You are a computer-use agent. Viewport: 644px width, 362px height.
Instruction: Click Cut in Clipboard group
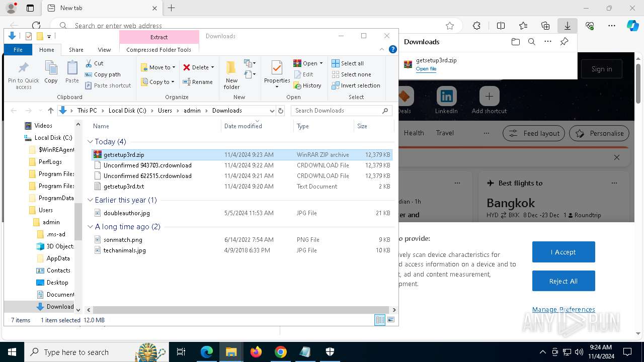pos(94,63)
